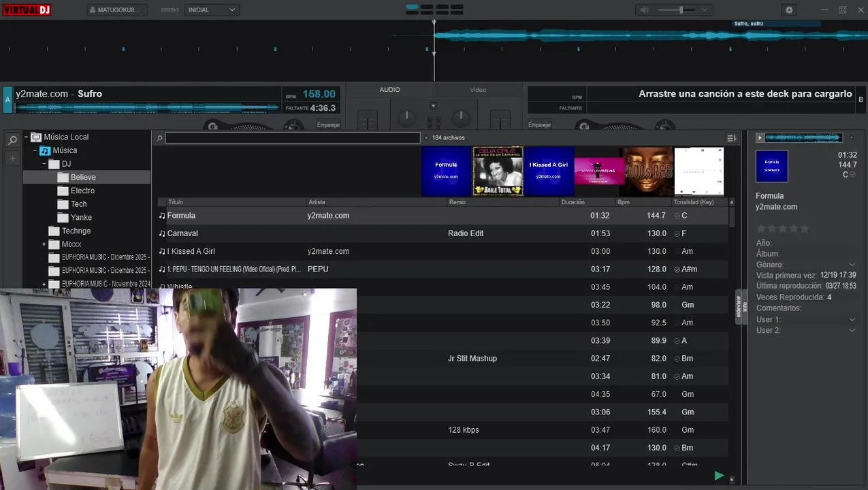
Task: Seek in the info panel preview waveform
Action: [x=804, y=137]
